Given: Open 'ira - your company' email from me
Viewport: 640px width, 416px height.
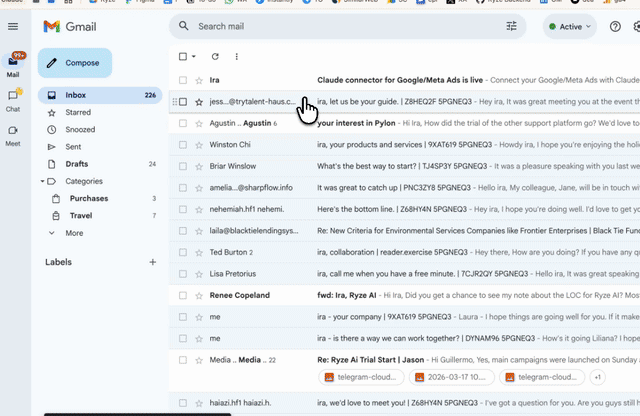Looking at the screenshot, I should pyautogui.click(x=404, y=317).
